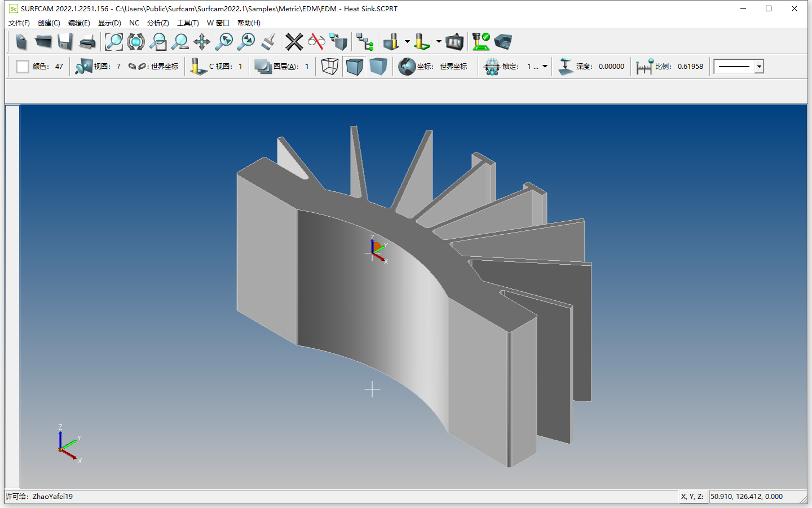The width and height of the screenshot is (812, 508).
Task: Click the Save floppy disk icon
Action: pos(65,42)
